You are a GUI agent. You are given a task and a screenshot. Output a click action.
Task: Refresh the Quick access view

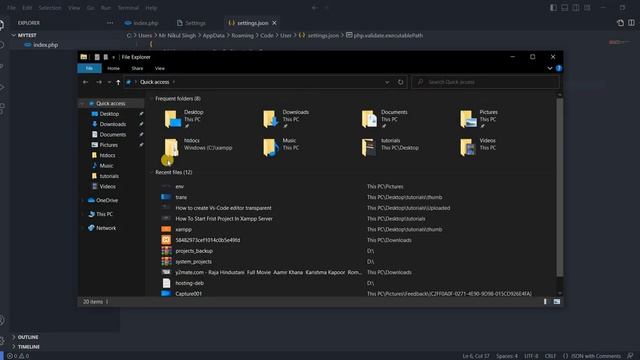tap(401, 82)
